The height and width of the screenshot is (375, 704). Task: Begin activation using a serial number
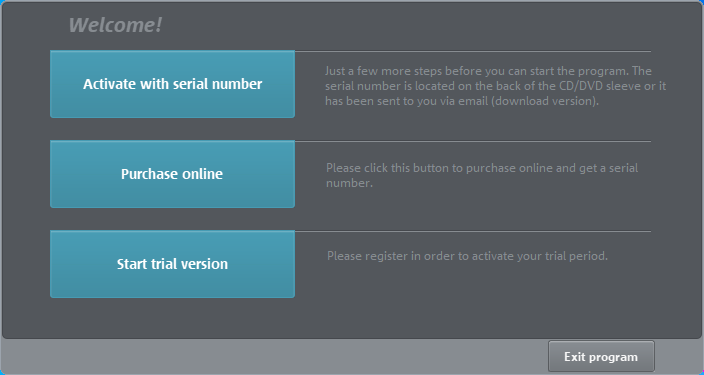coord(172,84)
